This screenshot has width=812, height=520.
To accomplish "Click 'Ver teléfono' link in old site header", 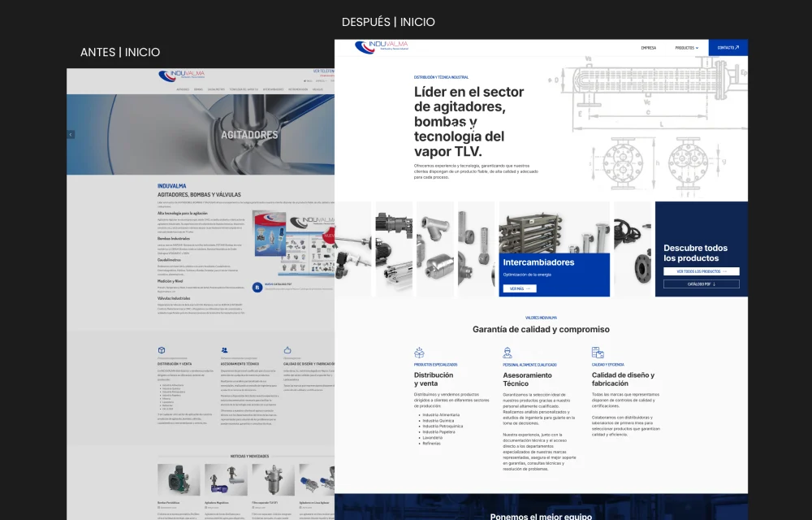I will tap(324, 71).
